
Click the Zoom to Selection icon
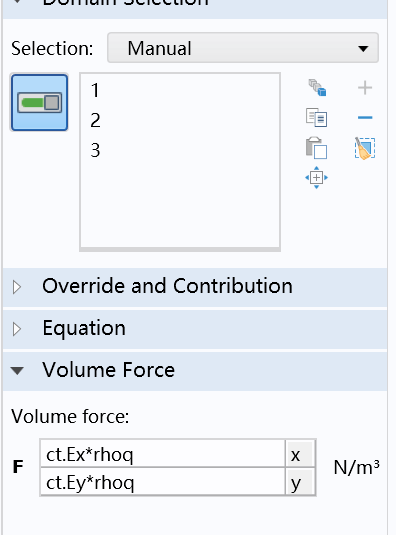tap(317, 177)
